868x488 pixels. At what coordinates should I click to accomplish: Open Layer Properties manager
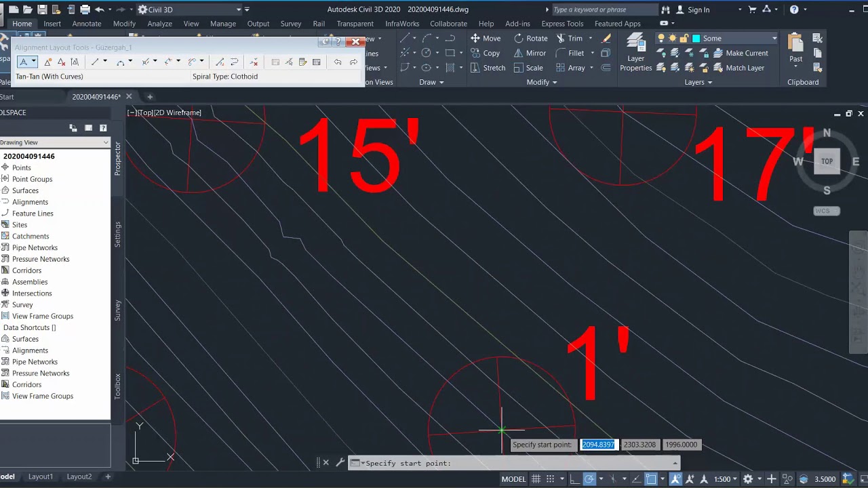click(635, 53)
